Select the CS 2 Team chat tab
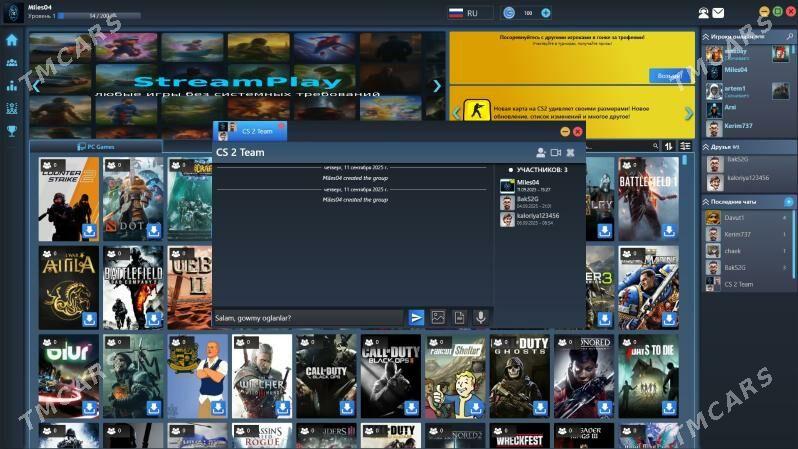This screenshot has height=449, width=798. (250, 131)
